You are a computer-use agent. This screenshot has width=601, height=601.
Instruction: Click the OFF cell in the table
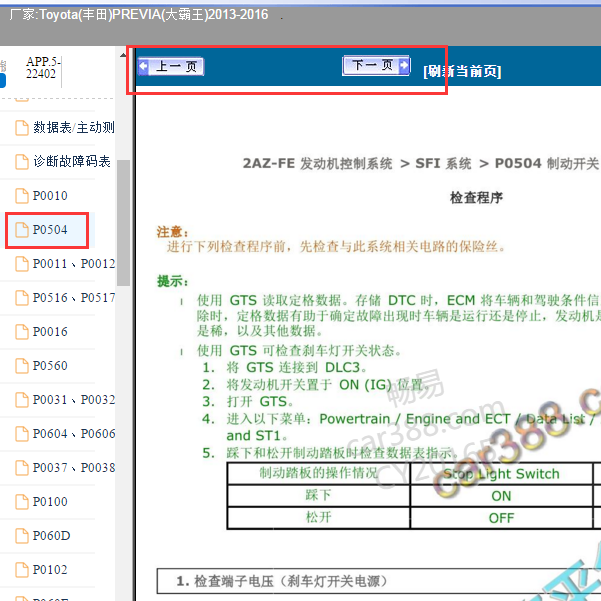coord(501,518)
